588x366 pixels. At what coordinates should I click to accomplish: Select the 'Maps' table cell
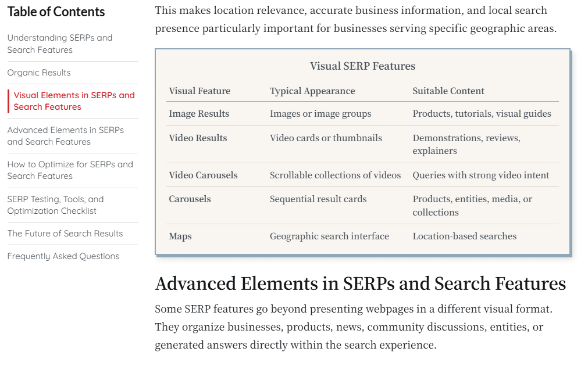(180, 236)
